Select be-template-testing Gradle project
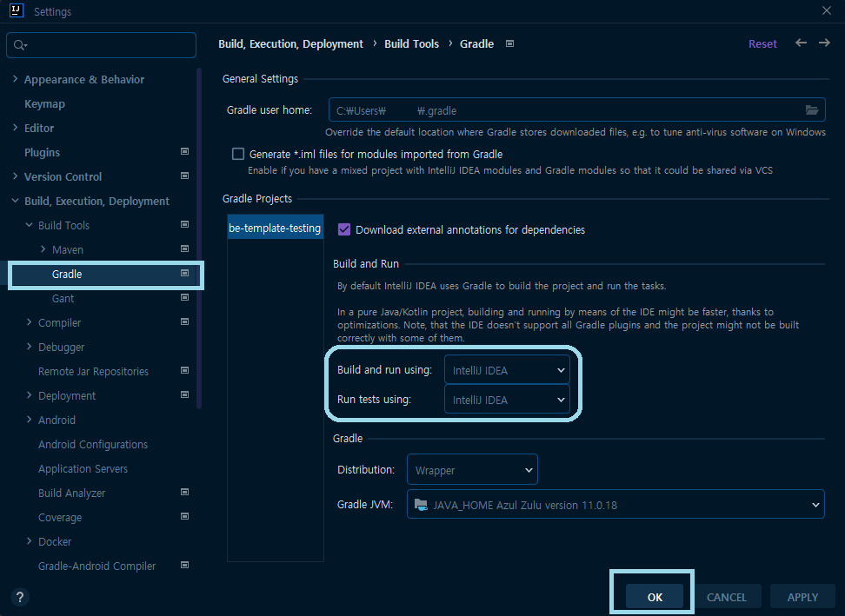Viewport: 845px width, 616px height. coord(275,228)
